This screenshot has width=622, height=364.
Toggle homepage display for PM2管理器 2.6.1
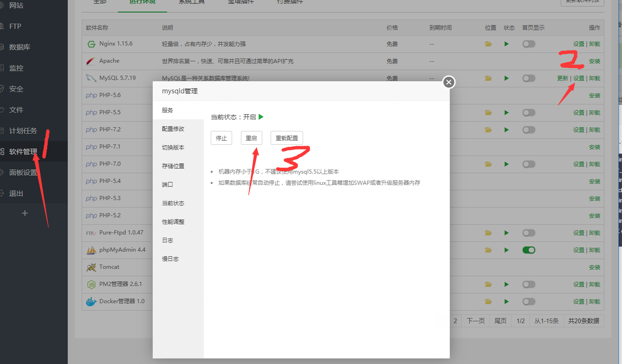tap(529, 285)
